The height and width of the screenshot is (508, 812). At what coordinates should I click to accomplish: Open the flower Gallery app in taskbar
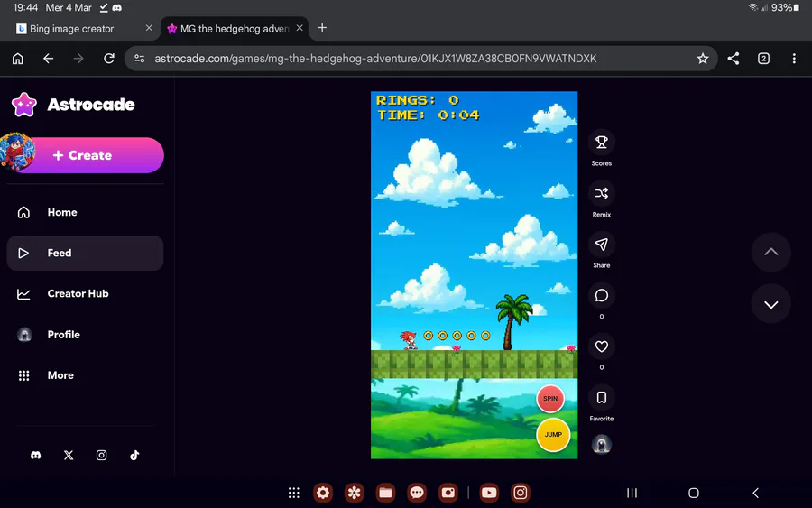(355, 493)
